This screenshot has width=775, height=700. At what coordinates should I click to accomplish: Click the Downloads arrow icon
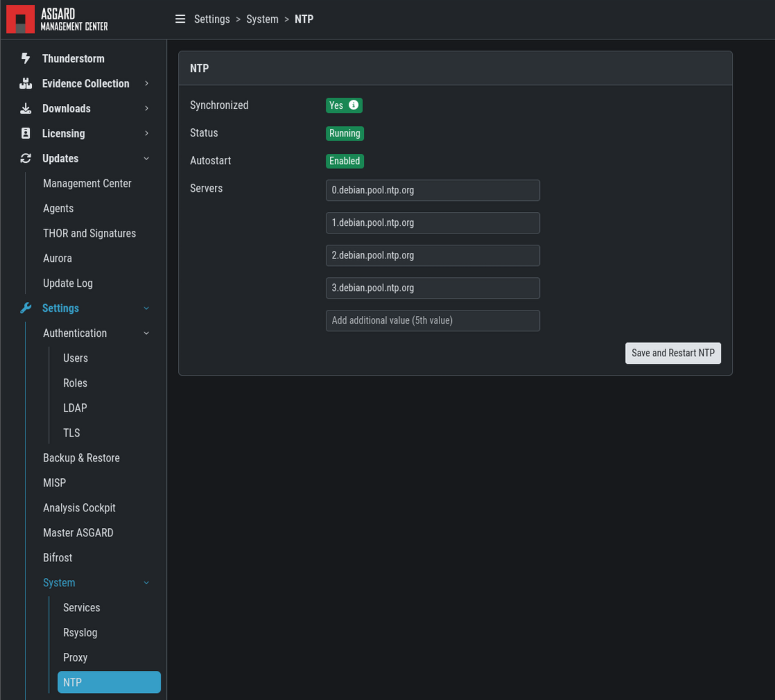[26, 109]
